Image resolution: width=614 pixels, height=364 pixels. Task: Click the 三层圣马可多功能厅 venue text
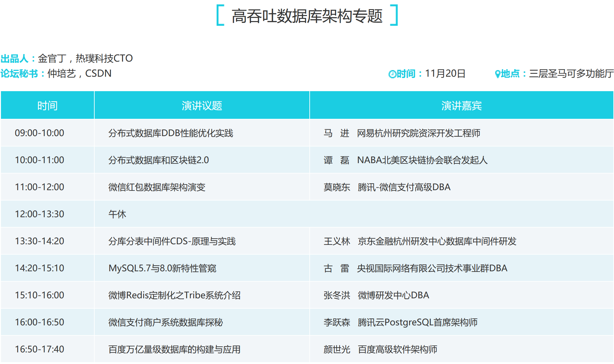point(571,74)
